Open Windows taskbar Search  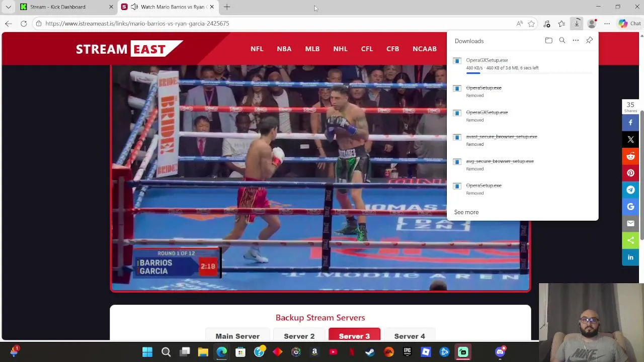coord(166,352)
